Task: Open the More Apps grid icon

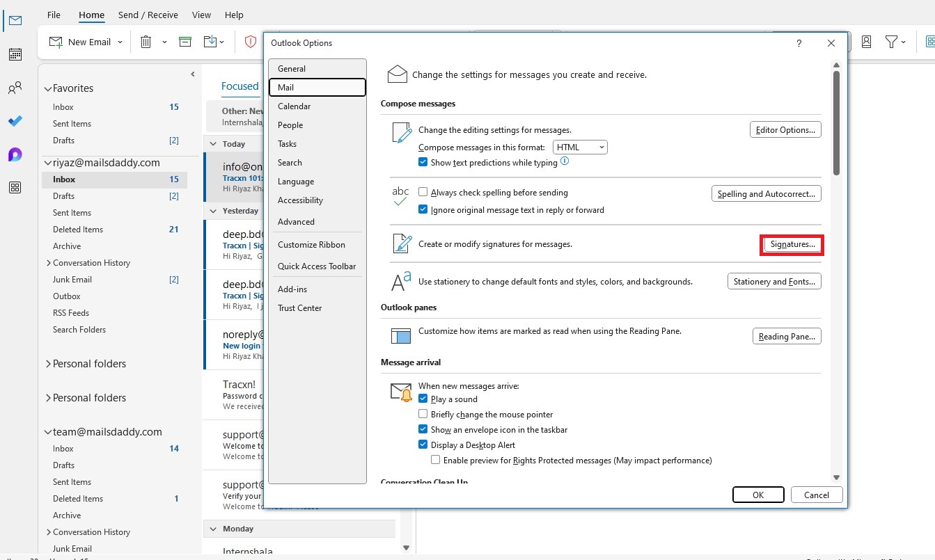Action: 15,188
